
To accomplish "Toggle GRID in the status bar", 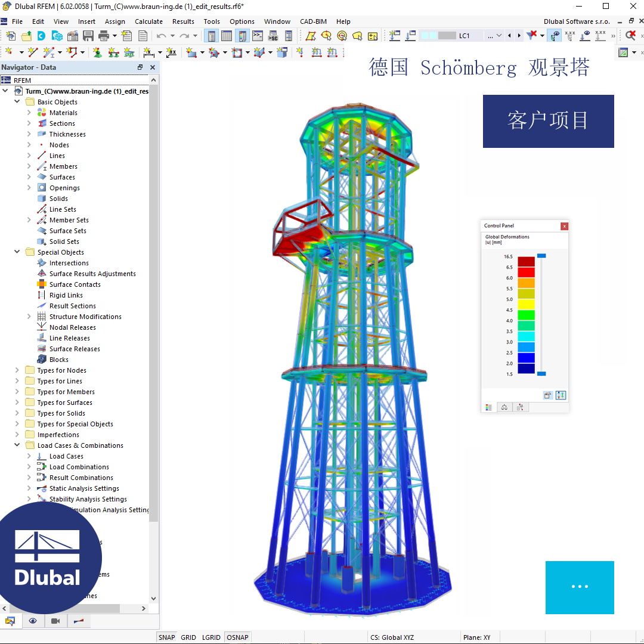I will point(188,637).
